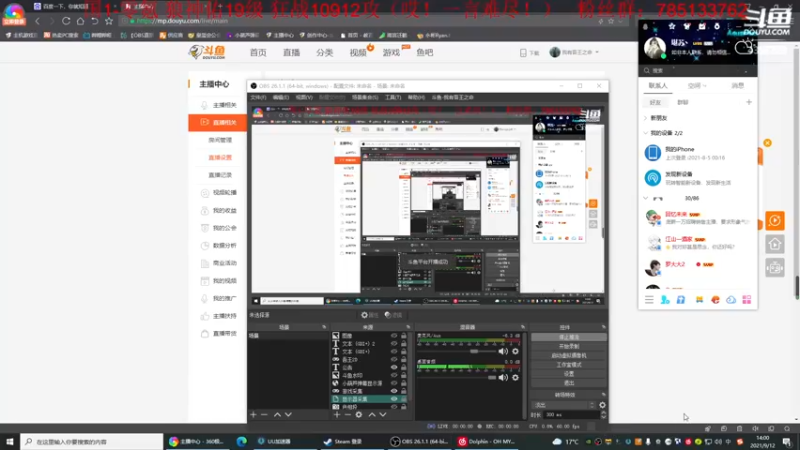Move scene up in OBS scenes panel
The image size is (800, 450).
pos(277,415)
